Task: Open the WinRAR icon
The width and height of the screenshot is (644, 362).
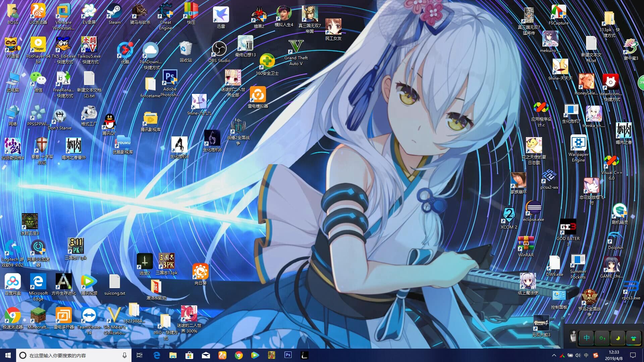Action: point(526,246)
